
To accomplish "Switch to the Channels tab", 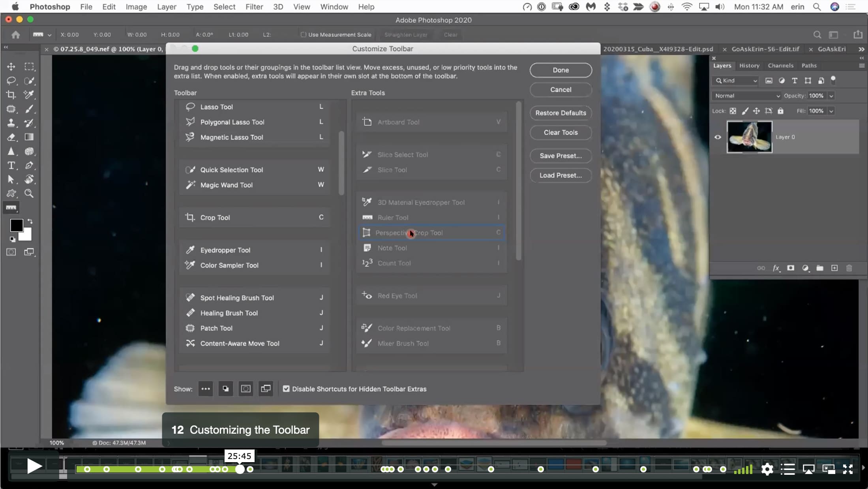I will 780,66.
